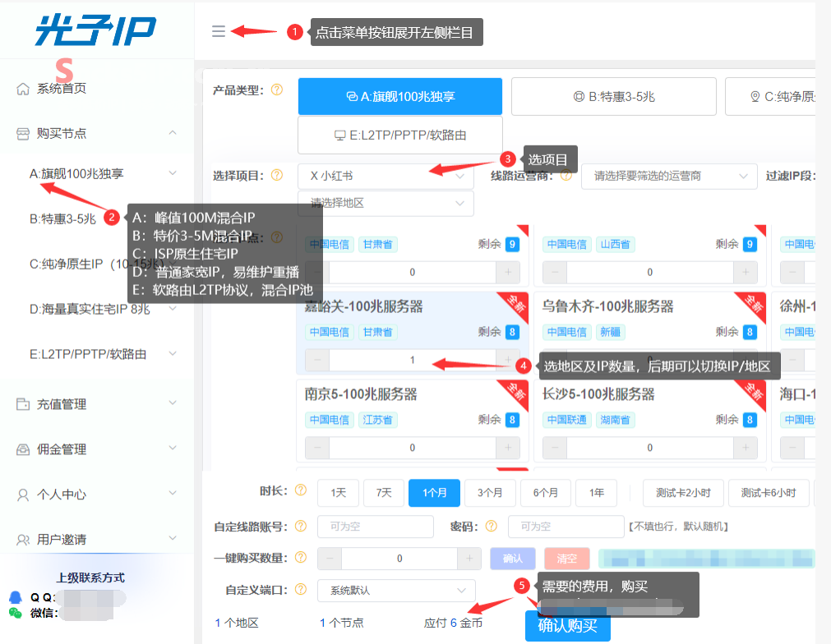Click the 自定线路账号 input field
Viewport: 831px width, 644px height.
[x=376, y=527]
